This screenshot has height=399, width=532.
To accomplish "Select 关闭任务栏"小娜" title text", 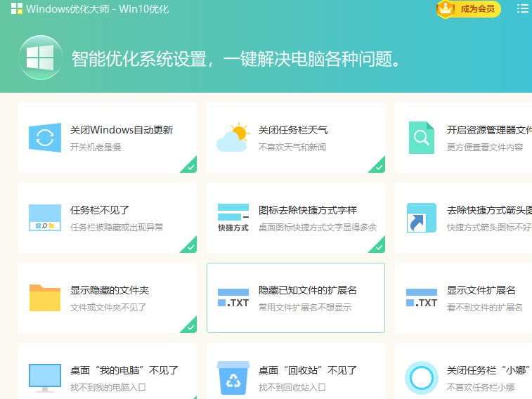I will (x=488, y=369).
